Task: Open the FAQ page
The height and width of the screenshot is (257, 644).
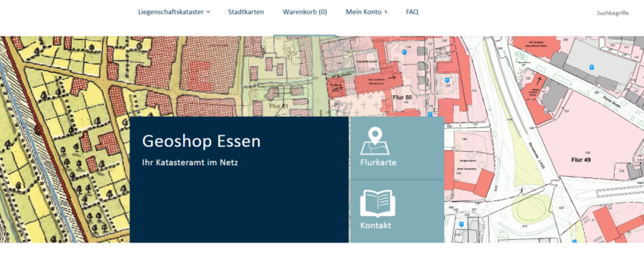Action: pos(412,12)
